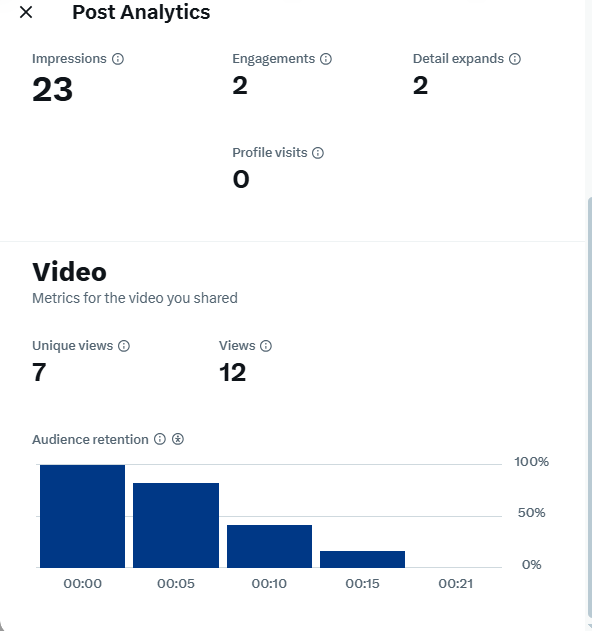Click the 00:21 time label

456,584
